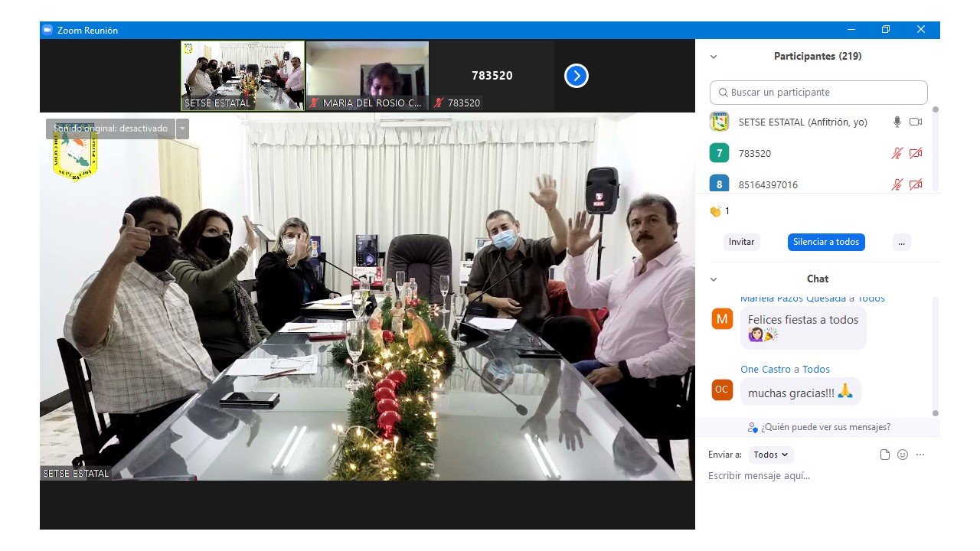The width and height of the screenshot is (980, 551).
Task: Unmute participant 85164397016 microphone
Action: 897,184
